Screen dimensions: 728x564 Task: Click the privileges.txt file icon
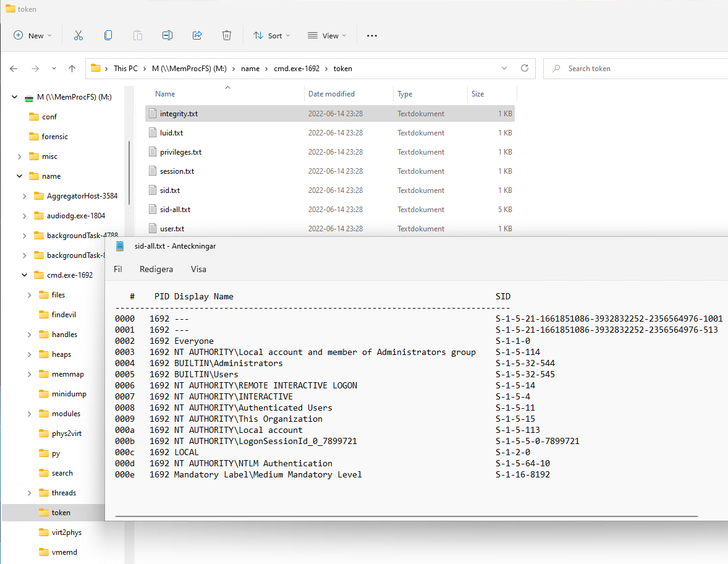(x=152, y=152)
